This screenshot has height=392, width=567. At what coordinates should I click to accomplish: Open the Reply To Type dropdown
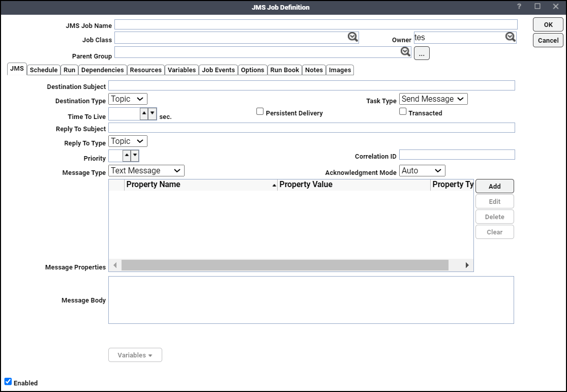coord(128,141)
